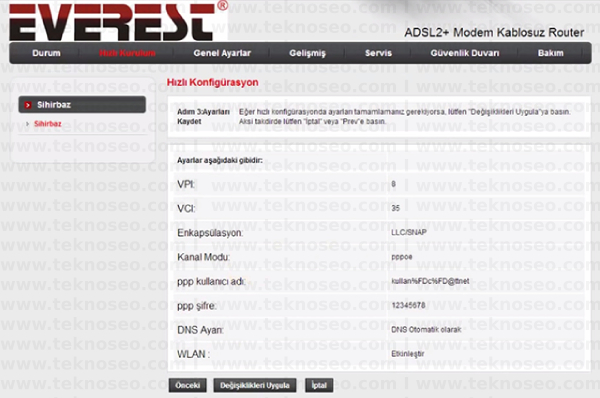The height and width of the screenshot is (398, 600).
Task: Click the Enkapsülasyon LLC/SNAP value
Action: [409, 232]
